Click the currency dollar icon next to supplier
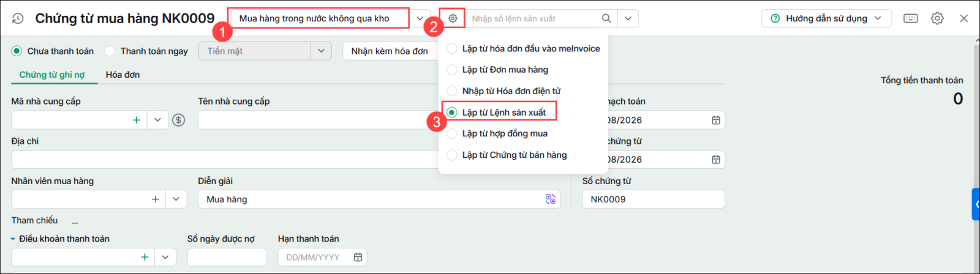The width and height of the screenshot is (980, 274). [178, 120]
